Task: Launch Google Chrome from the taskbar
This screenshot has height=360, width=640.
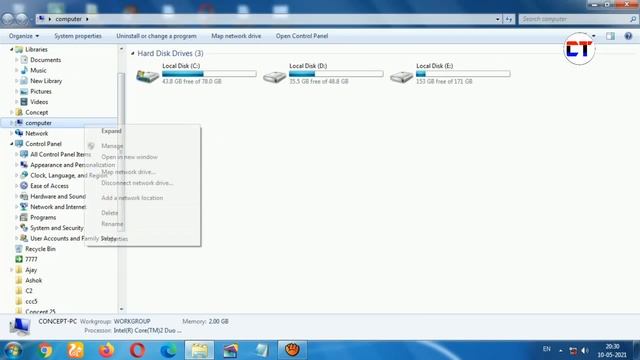Action: click(45, 350)
